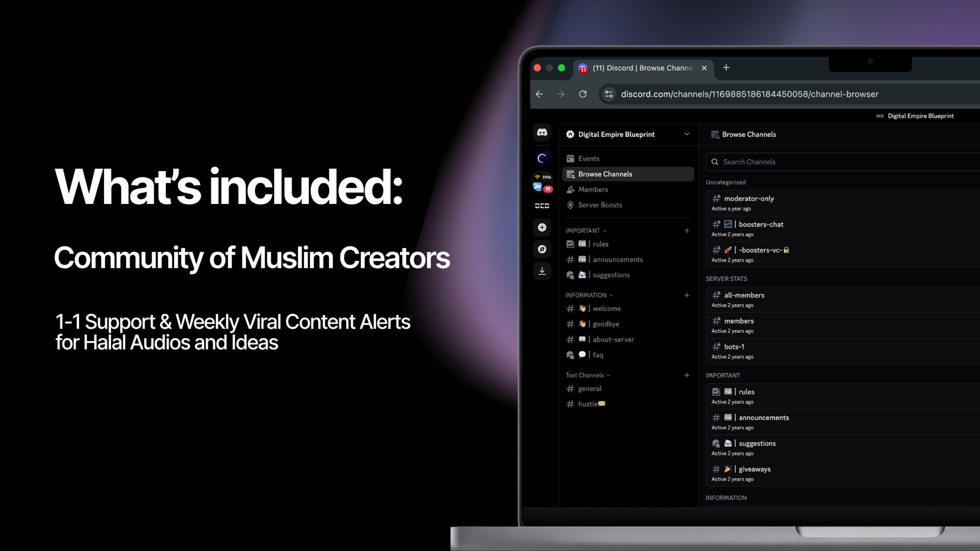The height and width of the screenshot is (551, 980).
Task: Click the Add a Server plus icon
Action: (x=542, y=227)
